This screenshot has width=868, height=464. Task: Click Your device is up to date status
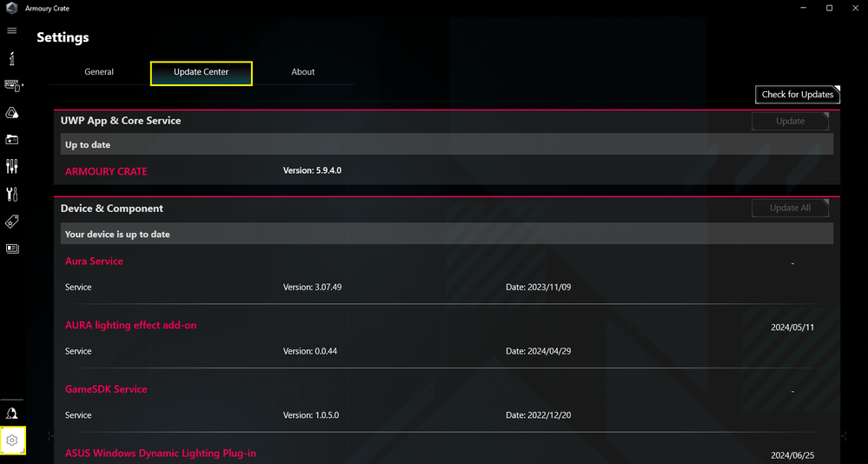point(447,234)
